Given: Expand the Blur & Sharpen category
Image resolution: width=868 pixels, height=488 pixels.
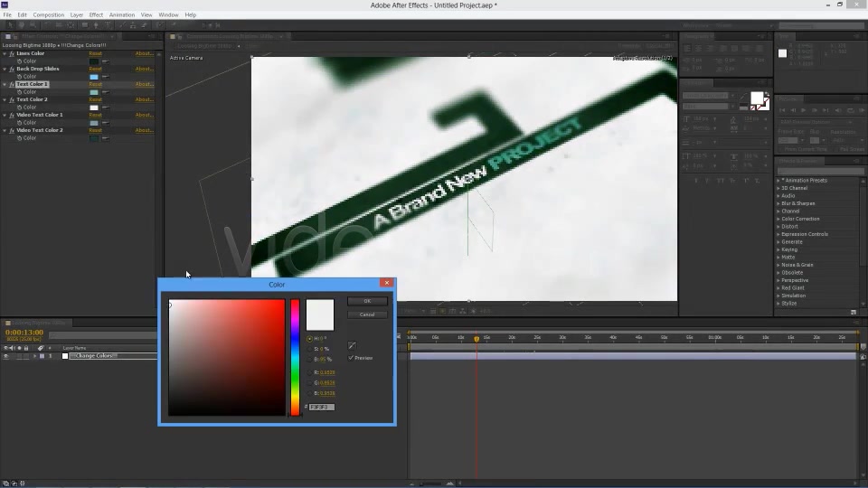Looking at the screenshot, I should [x=778, y=203].
